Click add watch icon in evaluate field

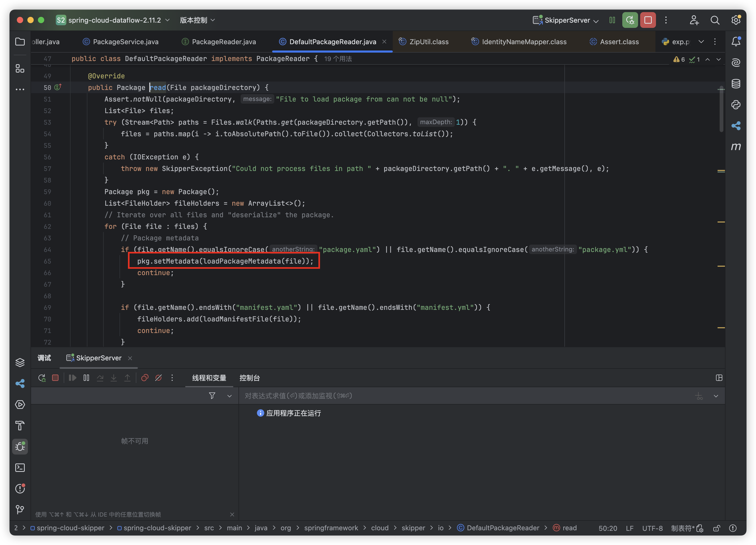pos(699,396)
